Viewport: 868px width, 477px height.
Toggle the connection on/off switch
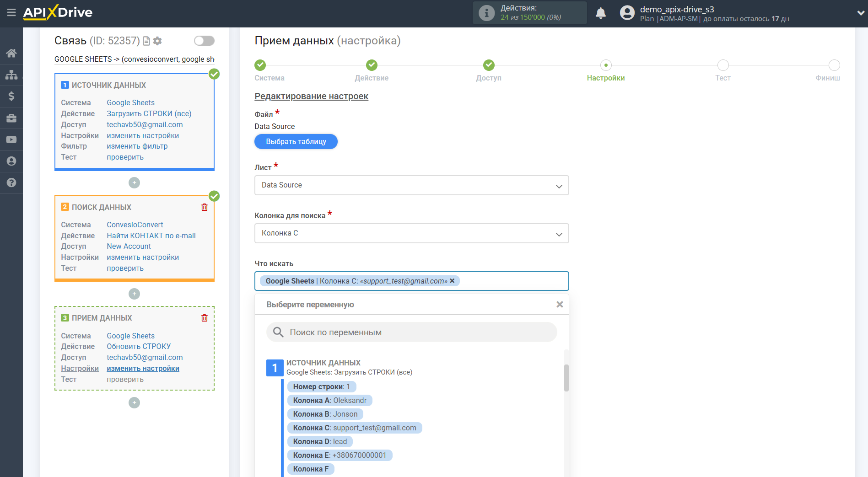click(x=204, y=41)
